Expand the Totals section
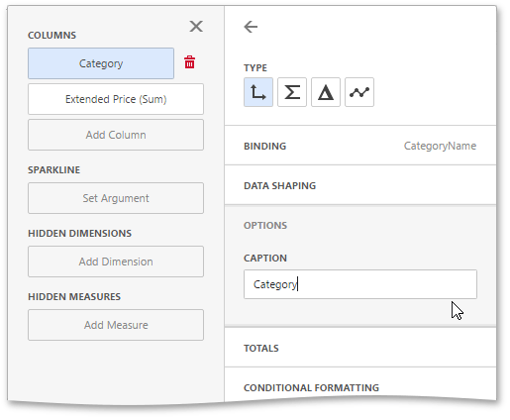510x420 pixels. pyautogui.click(x=360, y=348)
